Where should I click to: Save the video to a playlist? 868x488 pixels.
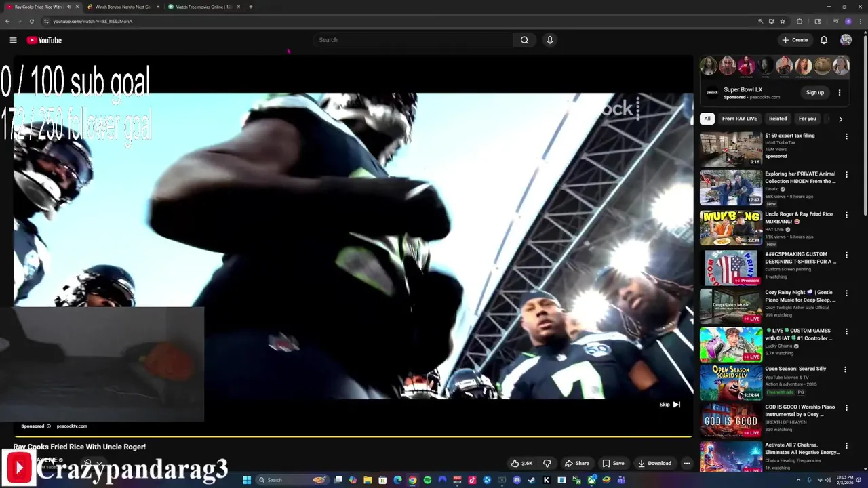coord(613,464)
